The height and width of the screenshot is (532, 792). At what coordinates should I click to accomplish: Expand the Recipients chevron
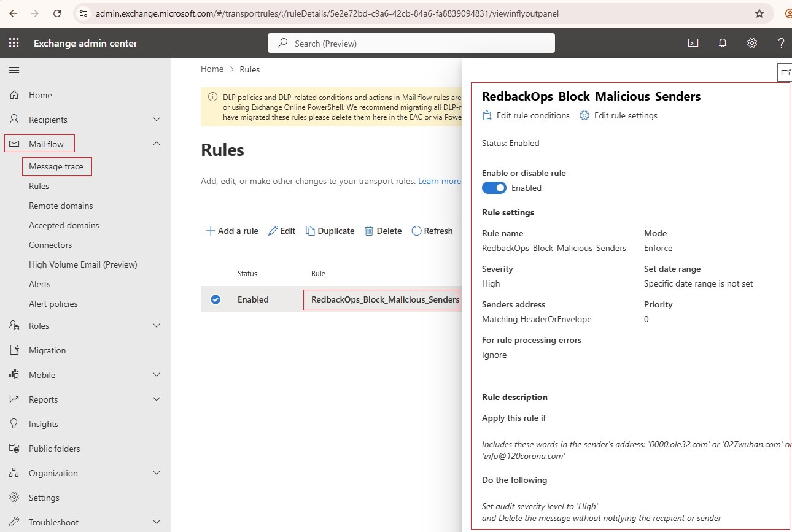pyautogui.click(x=157, y=120)
